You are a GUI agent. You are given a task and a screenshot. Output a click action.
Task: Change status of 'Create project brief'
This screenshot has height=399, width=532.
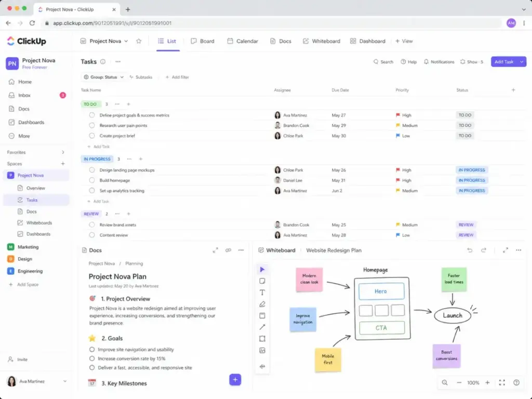pyautogui.click(x=465, y=136)
